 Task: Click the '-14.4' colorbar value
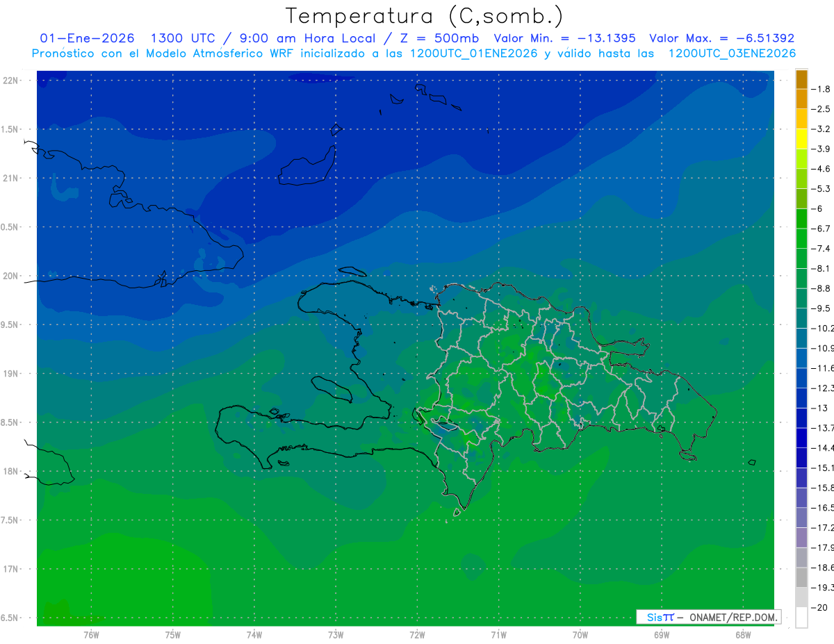(x=823, y=448)
